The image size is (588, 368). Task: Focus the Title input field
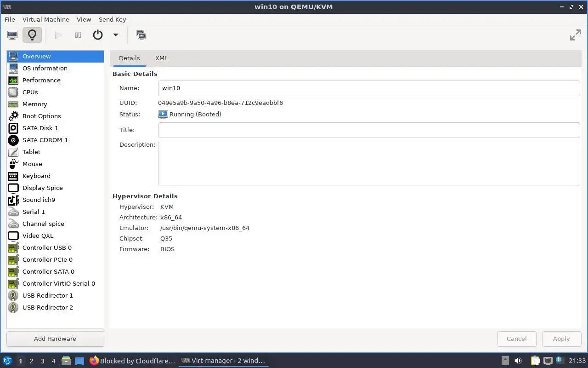369,130
